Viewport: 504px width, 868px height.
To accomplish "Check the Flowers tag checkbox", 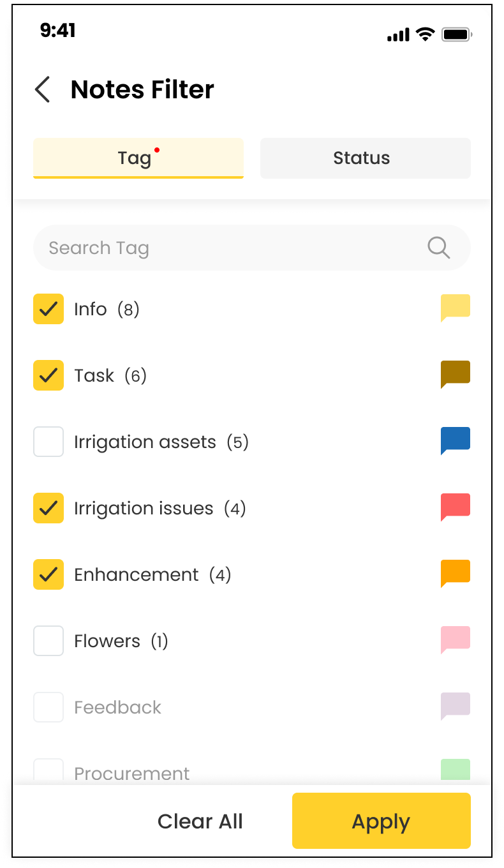I will click(x=48, y=641).
